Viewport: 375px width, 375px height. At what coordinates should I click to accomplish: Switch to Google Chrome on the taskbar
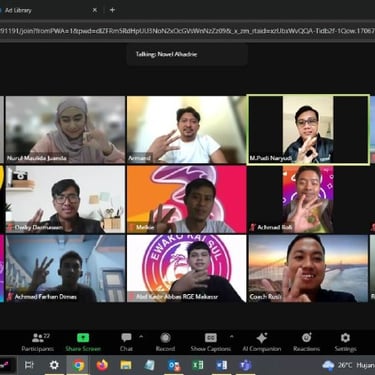tap(78, 365)
